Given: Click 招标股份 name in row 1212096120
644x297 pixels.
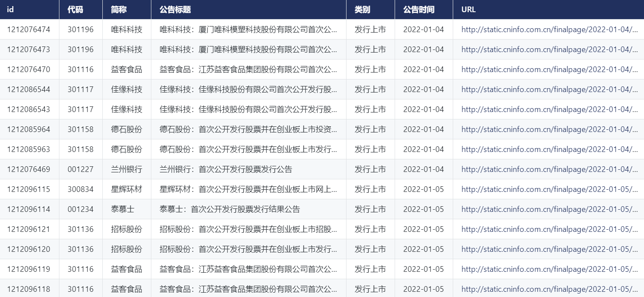Looking at the screenshot, I should (127, 249).
